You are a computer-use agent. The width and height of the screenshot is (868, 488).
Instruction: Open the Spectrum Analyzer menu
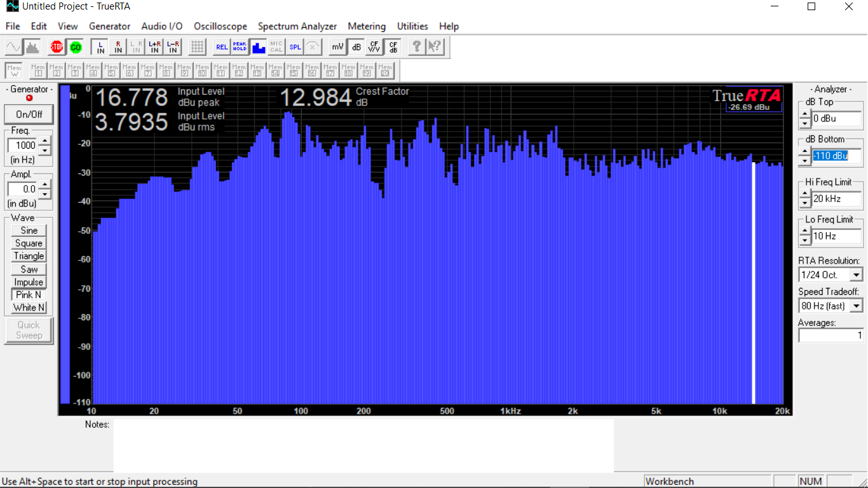coord(297,26)
